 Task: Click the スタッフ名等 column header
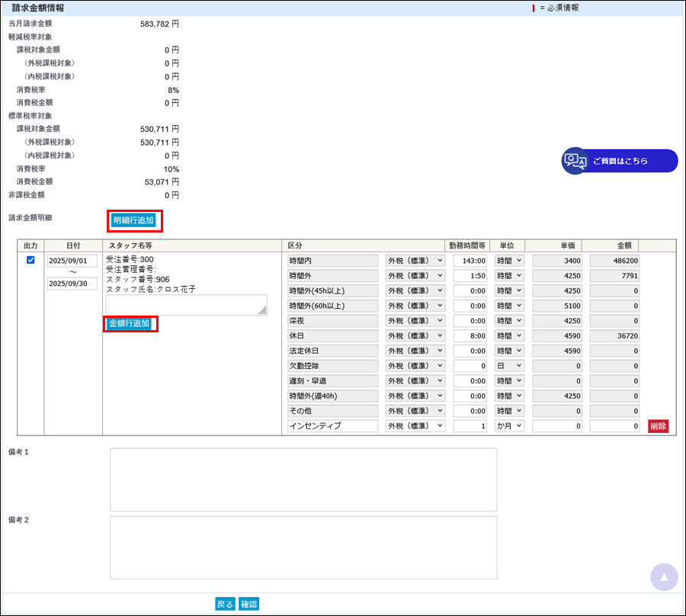130,245
